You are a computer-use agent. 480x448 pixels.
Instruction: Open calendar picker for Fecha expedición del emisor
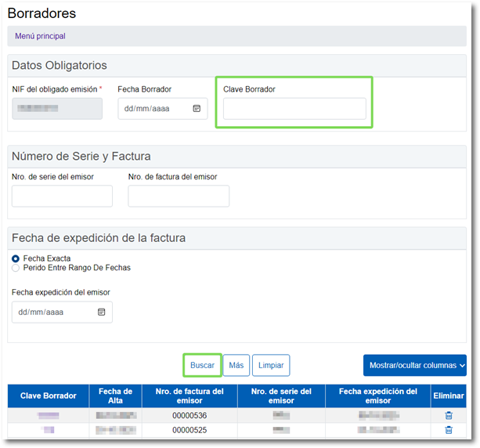tap(101, 312)
